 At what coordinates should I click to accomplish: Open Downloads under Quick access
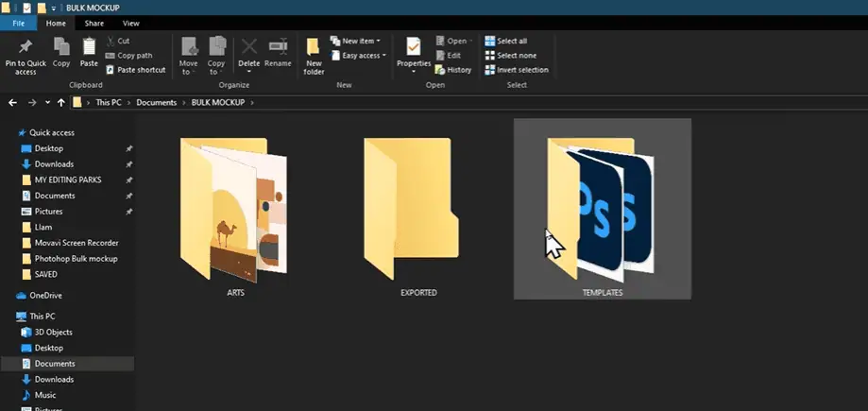pyautogui.click(x=54, y=164)
